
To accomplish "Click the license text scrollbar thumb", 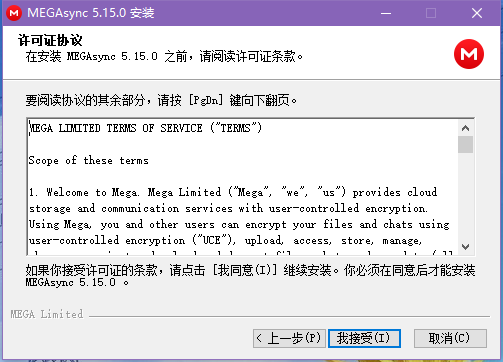I will pos(465,144).
